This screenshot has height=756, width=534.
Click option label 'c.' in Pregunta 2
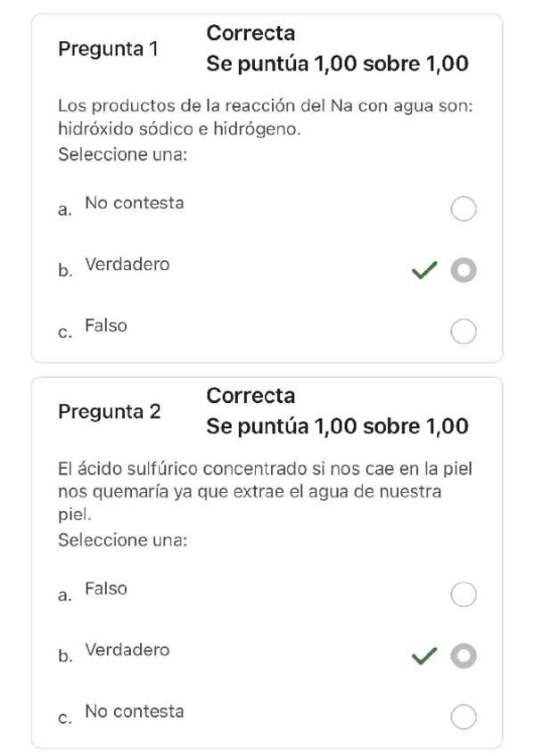pos(63,717)
